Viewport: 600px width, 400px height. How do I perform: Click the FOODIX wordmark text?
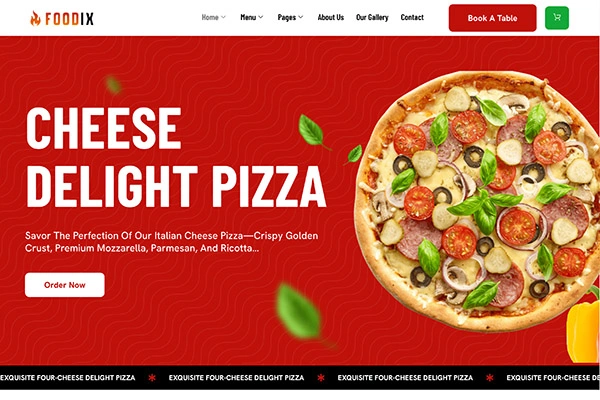click(x=69, y=19)
